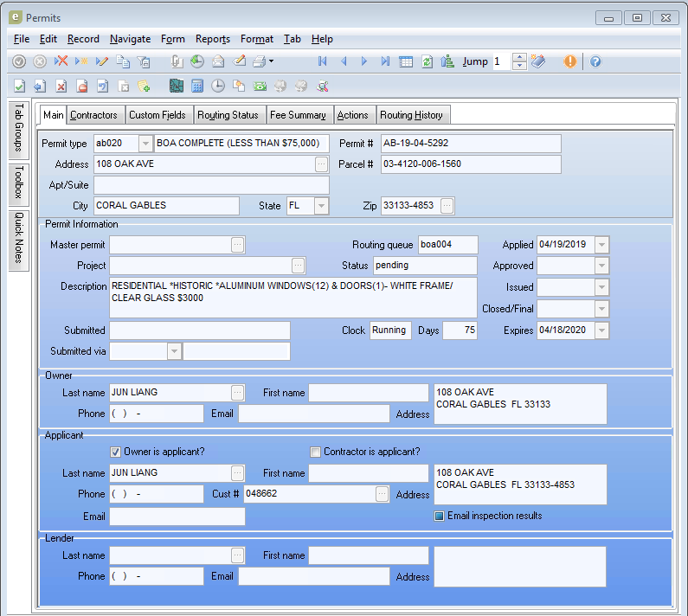Open the map icon in toolbar
Screen dimensions: 688x616
(x=176, y=86)
